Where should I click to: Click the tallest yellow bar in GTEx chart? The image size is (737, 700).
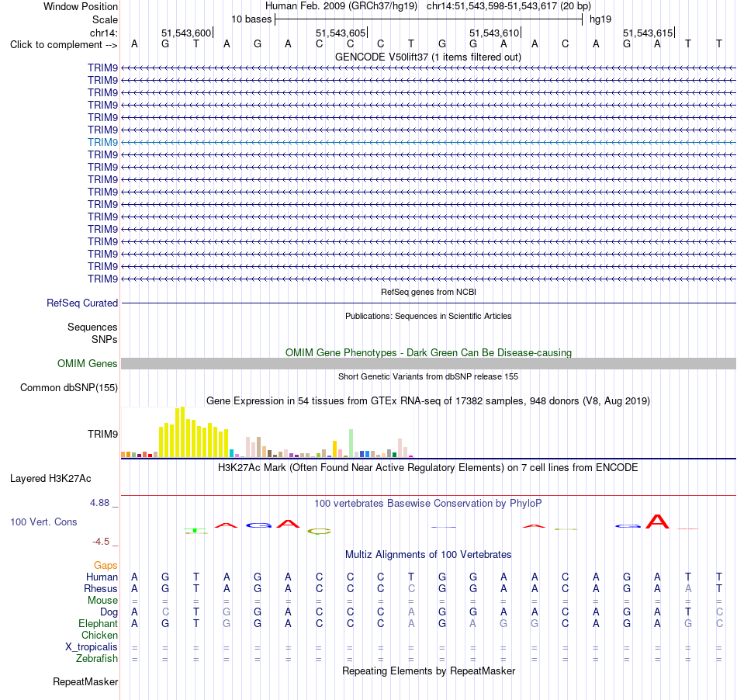tap(182, 432)
